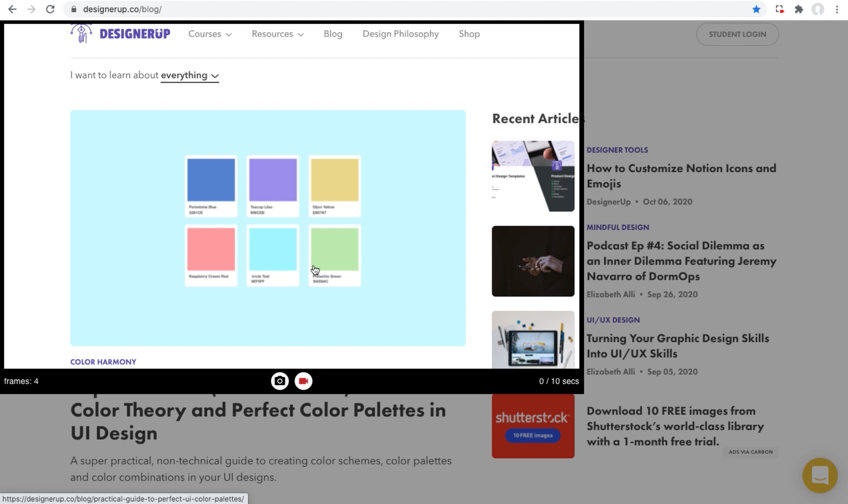Expand the 'everything' topic dropdown
Image resolution: width=848 pixels, height=504 pixels.
pyautogui.click(x=189, y=75)
